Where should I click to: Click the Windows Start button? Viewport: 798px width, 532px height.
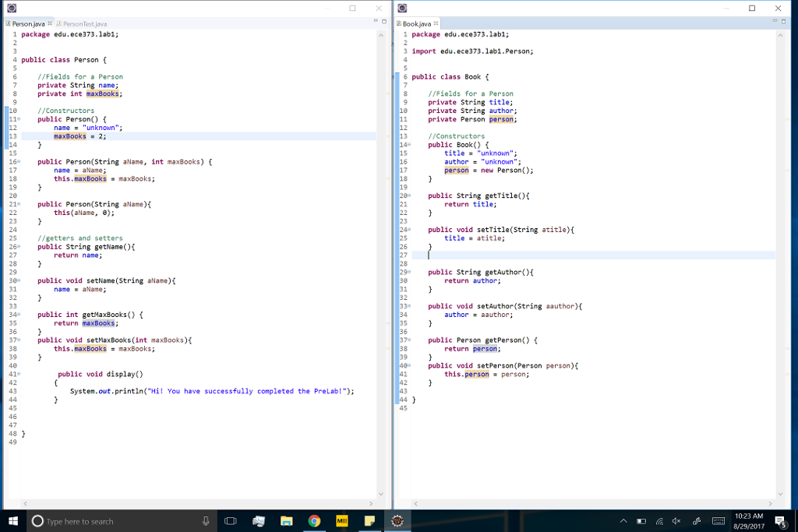(12, 520)
